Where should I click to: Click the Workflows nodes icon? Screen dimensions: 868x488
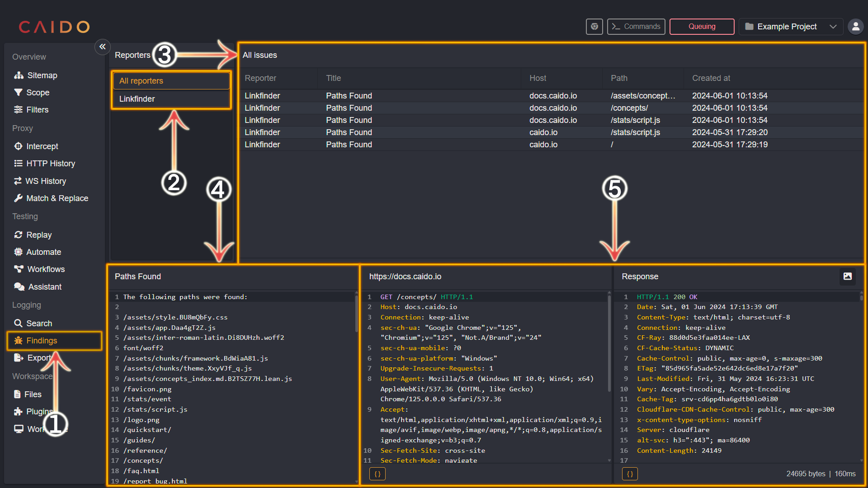pos(19,269)
